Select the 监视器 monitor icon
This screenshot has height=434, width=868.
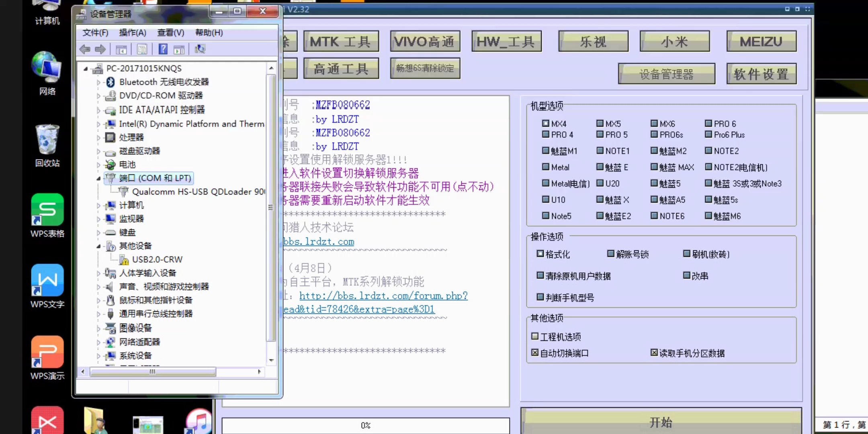(x=111, y=219)
